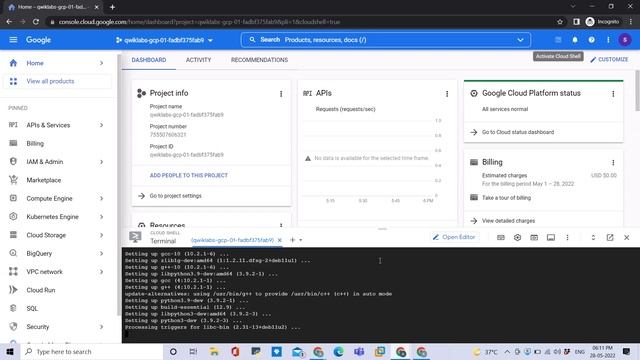Open the top bar settings and utilities dots
The height and width of the screenshot is (360, 640).
click(x=608, y=40)
